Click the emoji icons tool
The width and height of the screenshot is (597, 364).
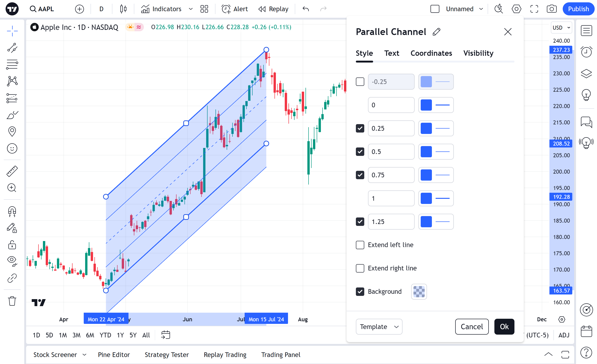(12, 148)
